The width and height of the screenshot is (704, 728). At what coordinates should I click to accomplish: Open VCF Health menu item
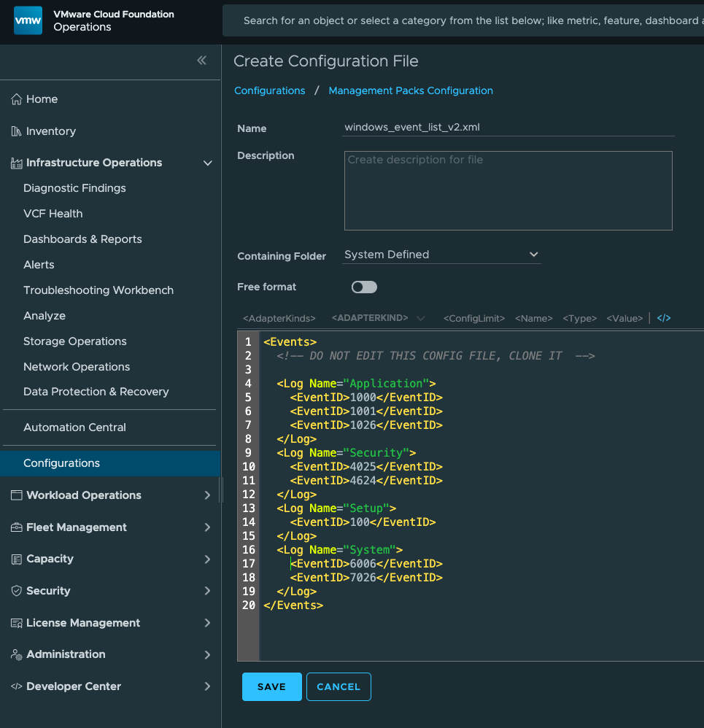(53, 214)
